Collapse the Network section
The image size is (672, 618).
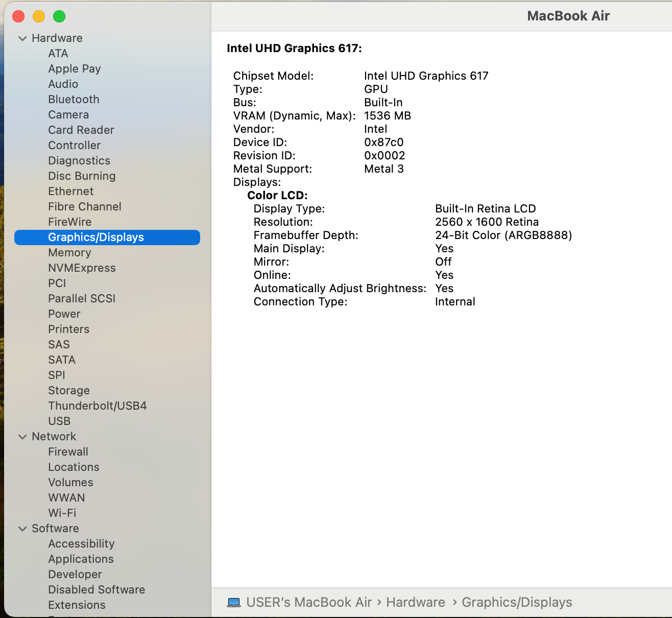point(22,437)
